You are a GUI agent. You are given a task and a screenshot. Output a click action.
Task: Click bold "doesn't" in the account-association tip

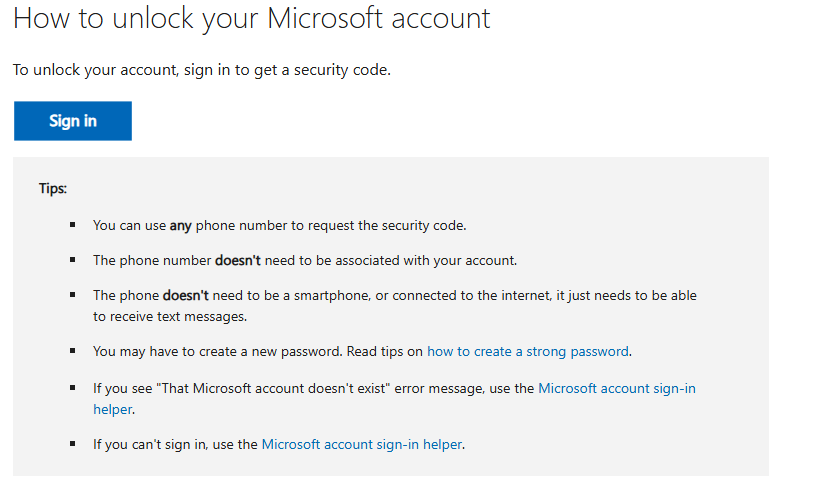[x=238, y=260]
